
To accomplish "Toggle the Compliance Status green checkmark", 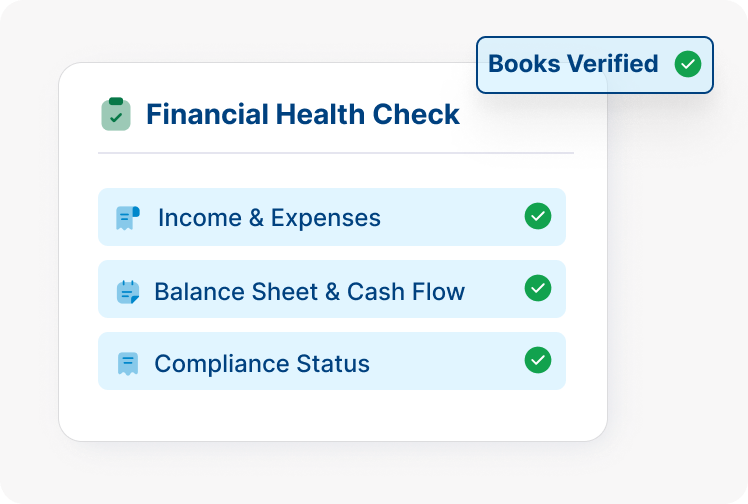I will pyautogui.click(x=538, y=360).
